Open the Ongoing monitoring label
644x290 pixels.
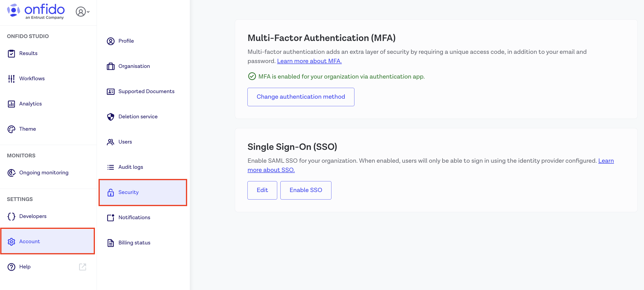point(44,173)
